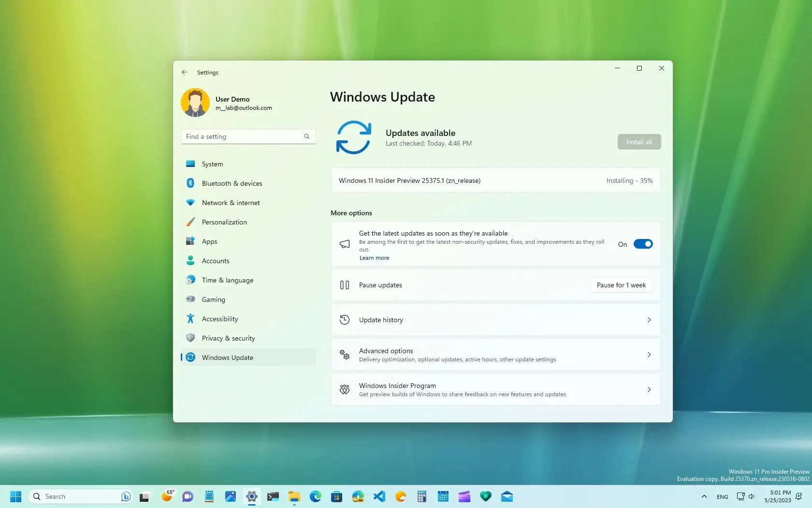Open Gaming settings category
The height and width of the screenshot is (508, 812).
(248, 299)
